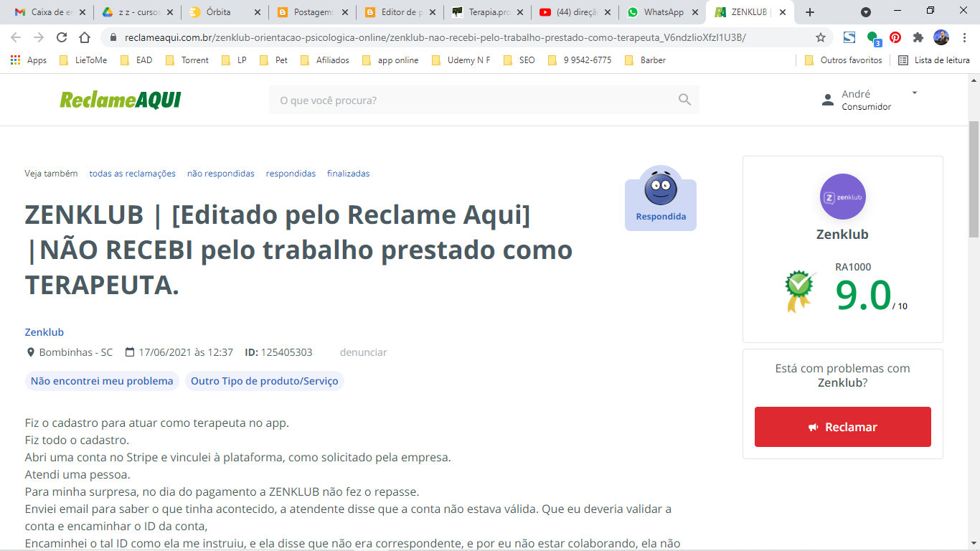Click the 9.0 rating score
Viewport: 980px width, 551px height.
point(863,294)
